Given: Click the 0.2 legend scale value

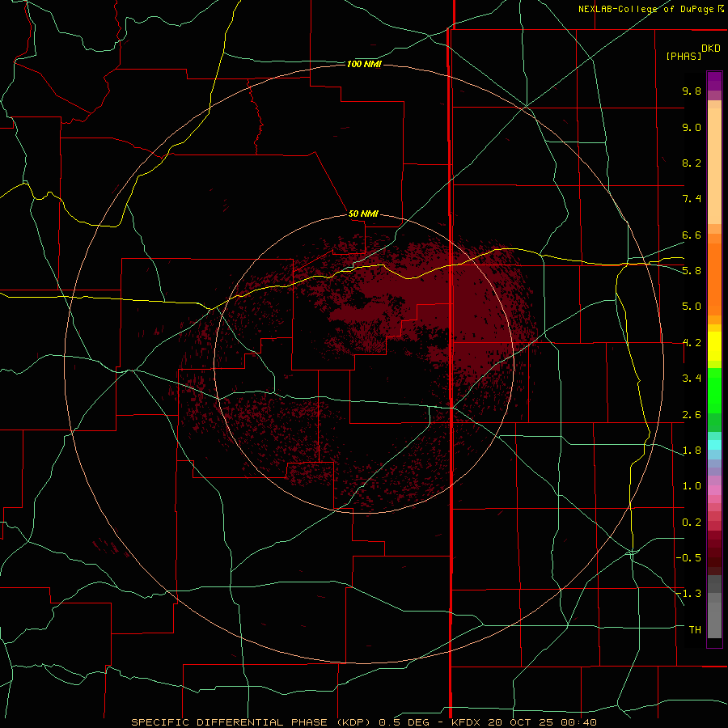Looking at the screenshot, I should (692, 523).
